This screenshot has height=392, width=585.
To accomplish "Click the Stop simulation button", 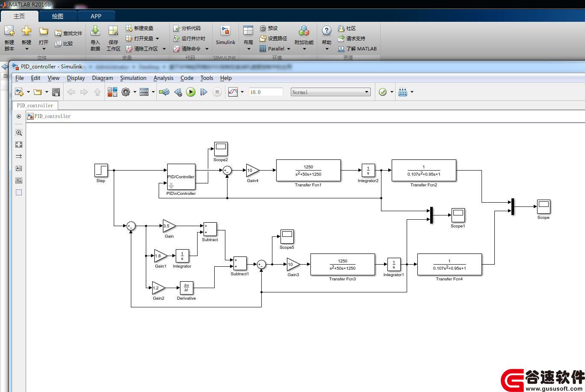I will 217,92.
